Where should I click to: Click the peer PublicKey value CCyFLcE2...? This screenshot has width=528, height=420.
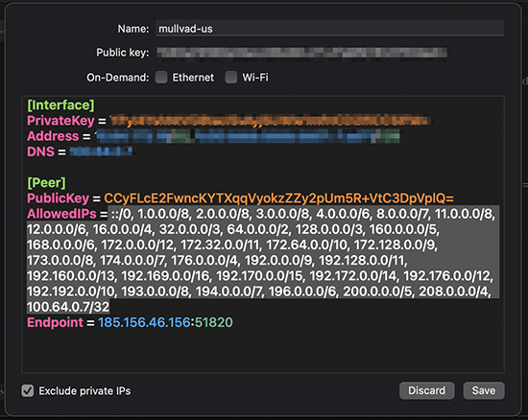tap(278, 198)
